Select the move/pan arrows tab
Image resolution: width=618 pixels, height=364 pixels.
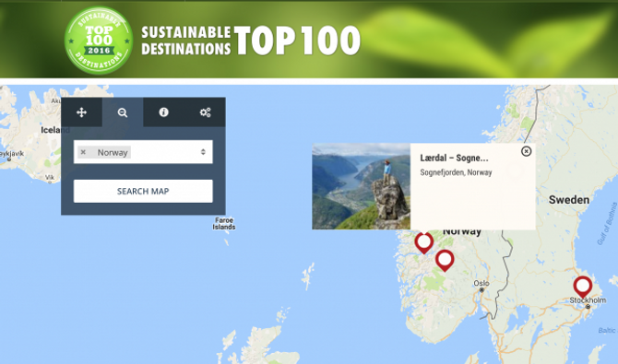[x=81, y=112]
